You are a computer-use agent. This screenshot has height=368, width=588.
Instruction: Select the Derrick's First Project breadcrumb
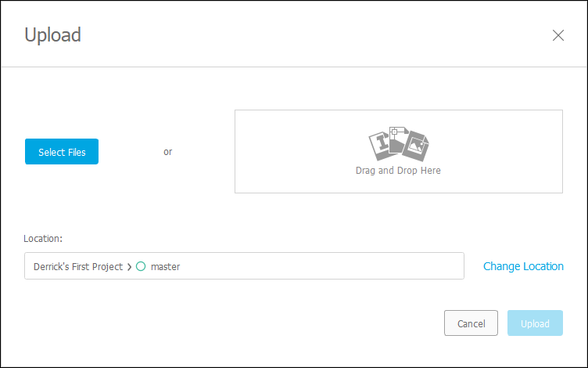coord(77,267)
